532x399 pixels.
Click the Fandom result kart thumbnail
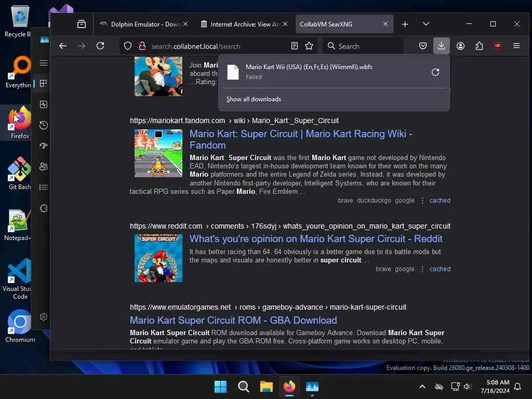click(x=158, y=153)
